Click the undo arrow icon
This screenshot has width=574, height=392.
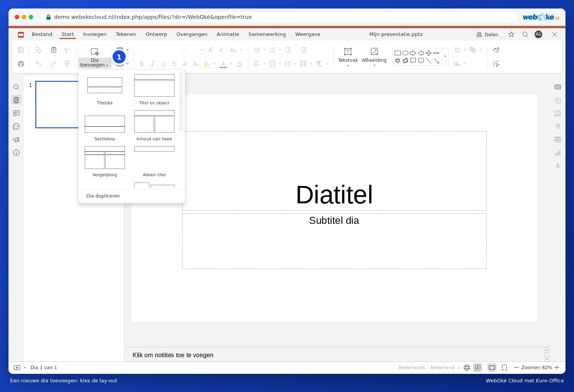tap(38, 64)
